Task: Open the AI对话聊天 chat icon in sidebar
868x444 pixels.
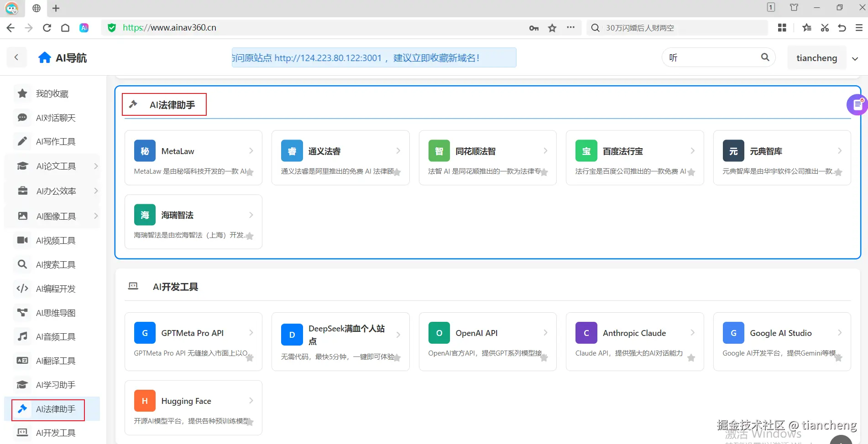Action: coord(22,117)
